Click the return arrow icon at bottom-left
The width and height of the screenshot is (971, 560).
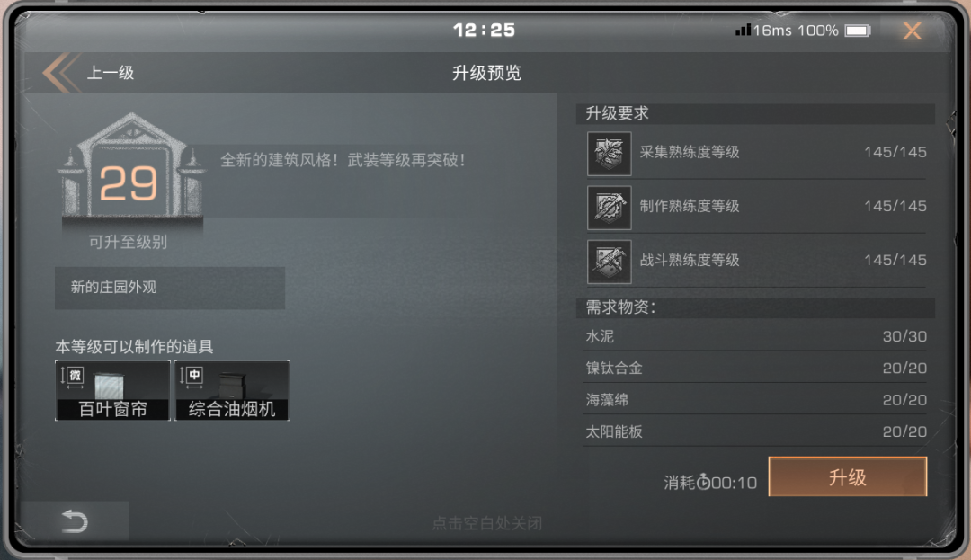(x=75, y=521)
